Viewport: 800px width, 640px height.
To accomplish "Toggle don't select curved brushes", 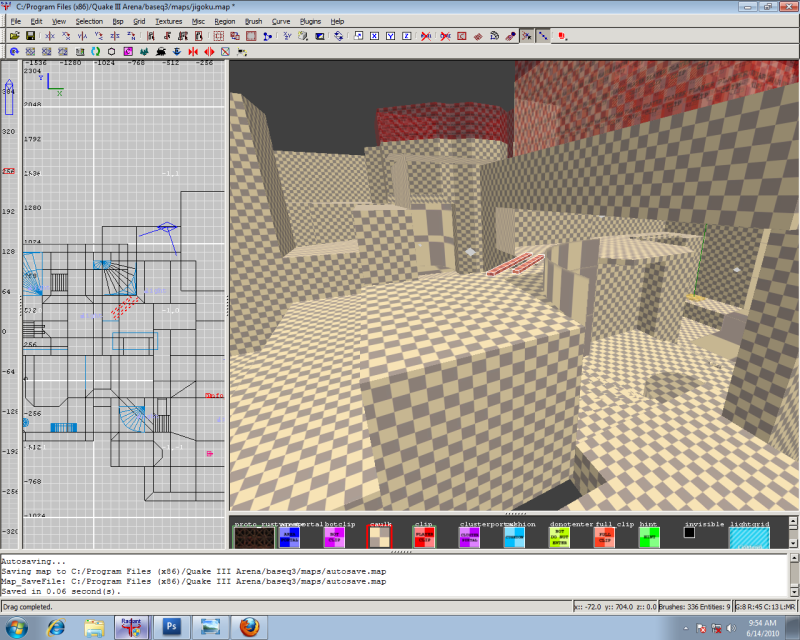I will click(x=445, y=36).
